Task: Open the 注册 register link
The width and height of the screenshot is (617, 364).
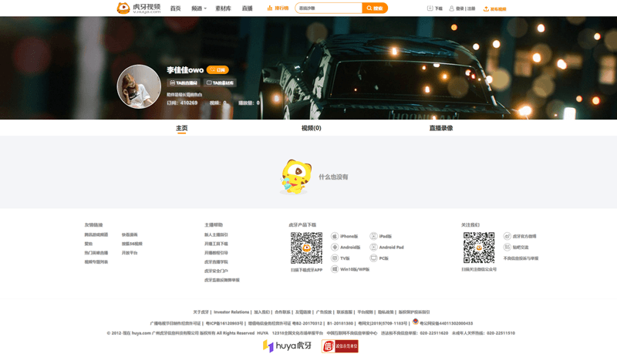Action: (471, 8)
